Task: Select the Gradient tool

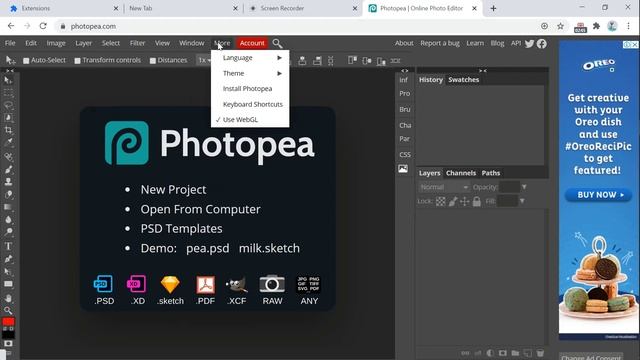Action: [x=8, y=207]
